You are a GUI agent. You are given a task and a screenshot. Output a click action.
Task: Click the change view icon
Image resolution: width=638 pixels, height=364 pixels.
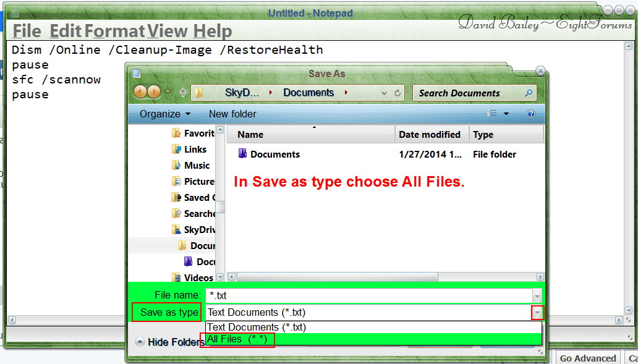(x=493, y=114)
